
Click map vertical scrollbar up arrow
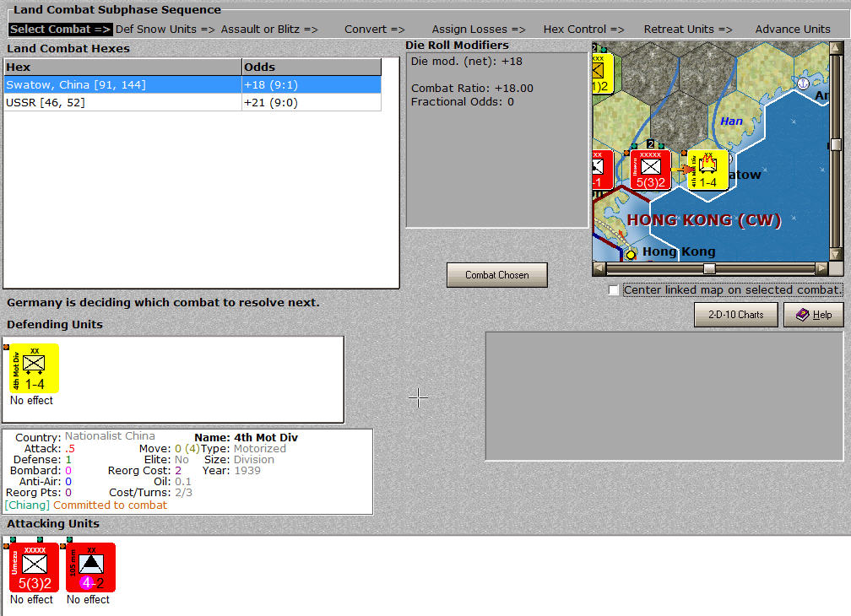[x=836, y=48]
